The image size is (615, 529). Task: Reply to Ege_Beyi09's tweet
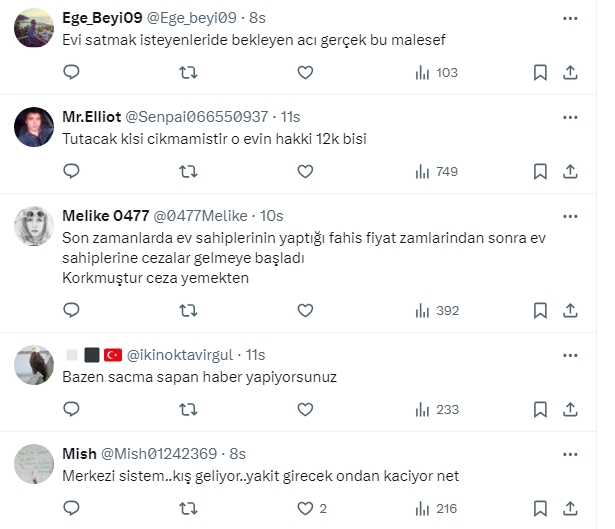pos(71,72)
